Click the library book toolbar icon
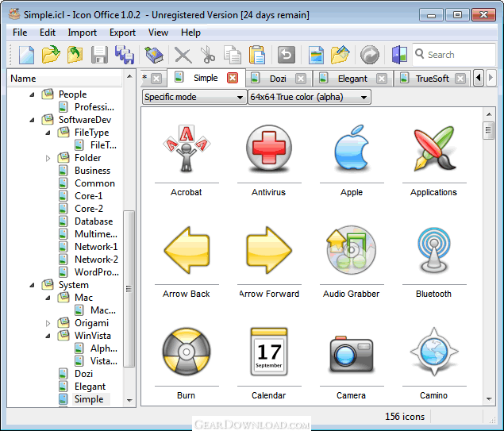504x431 pixels. (x=154, y=55)
